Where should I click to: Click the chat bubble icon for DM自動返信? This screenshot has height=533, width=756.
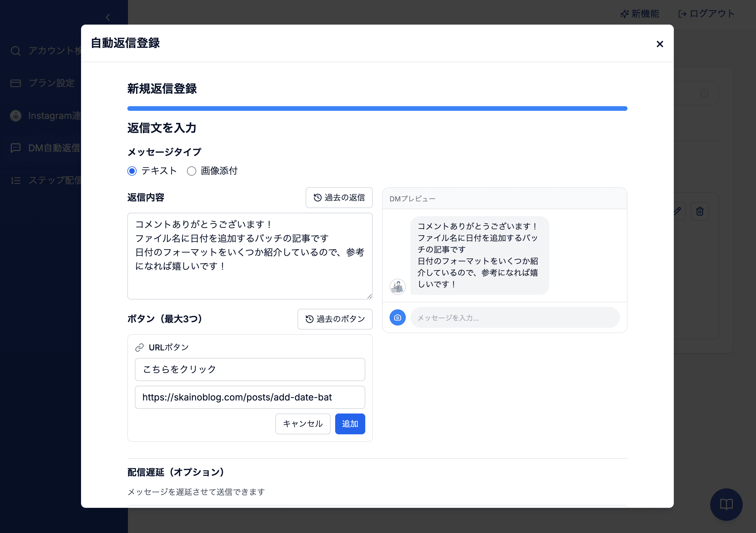(15, 148)
